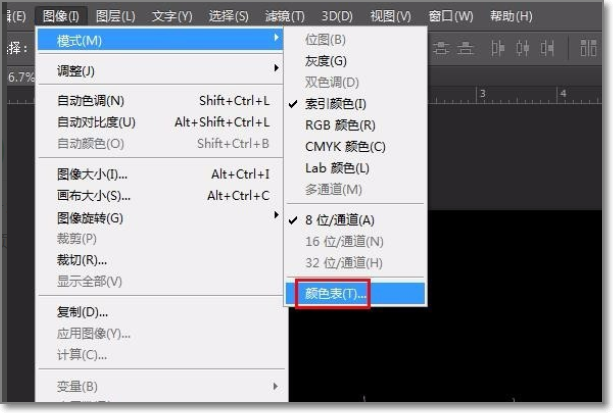
Task: Select the 模式(M) submenu entry
Action: (160, 40)
